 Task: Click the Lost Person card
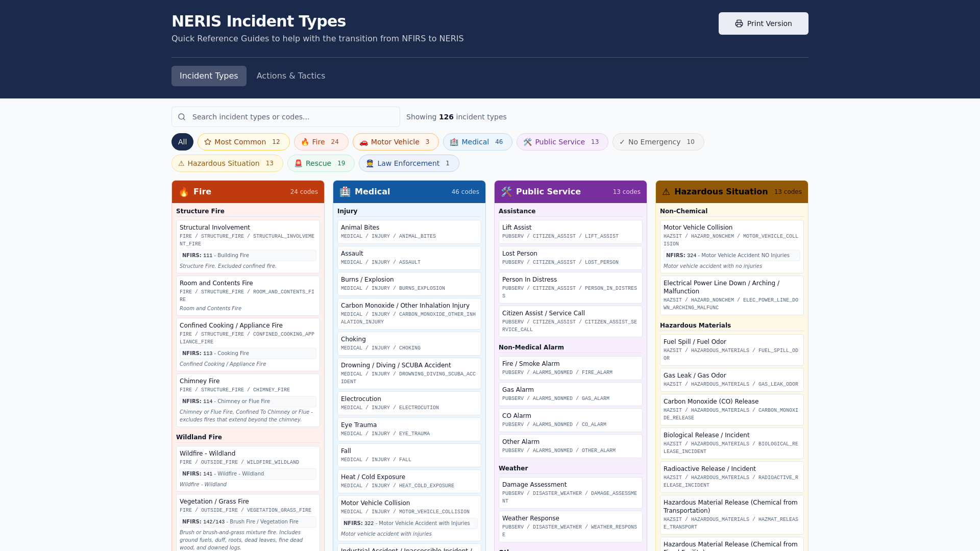(571, 258)
